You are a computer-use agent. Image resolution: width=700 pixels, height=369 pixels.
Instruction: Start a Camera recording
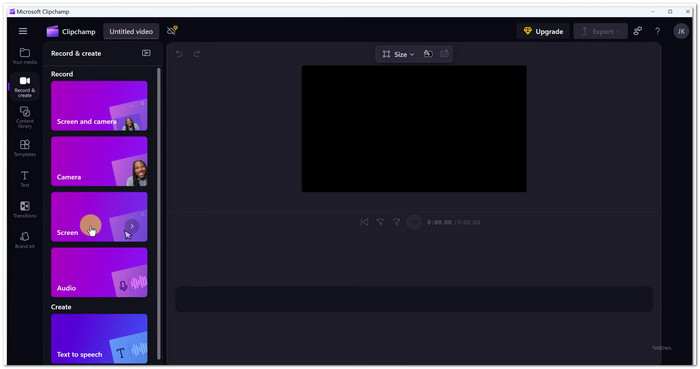point(99,161)
